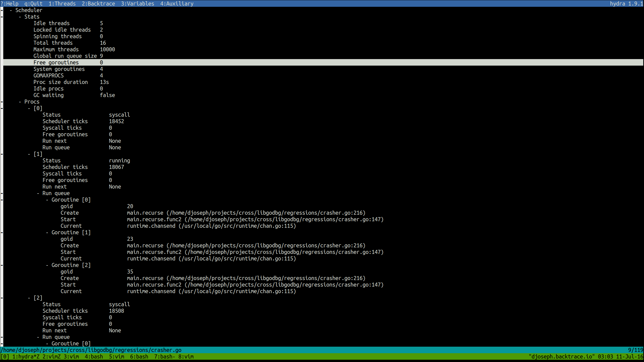Switch to the 3:Variables view

pyautogui.click(x=138, y=4)
